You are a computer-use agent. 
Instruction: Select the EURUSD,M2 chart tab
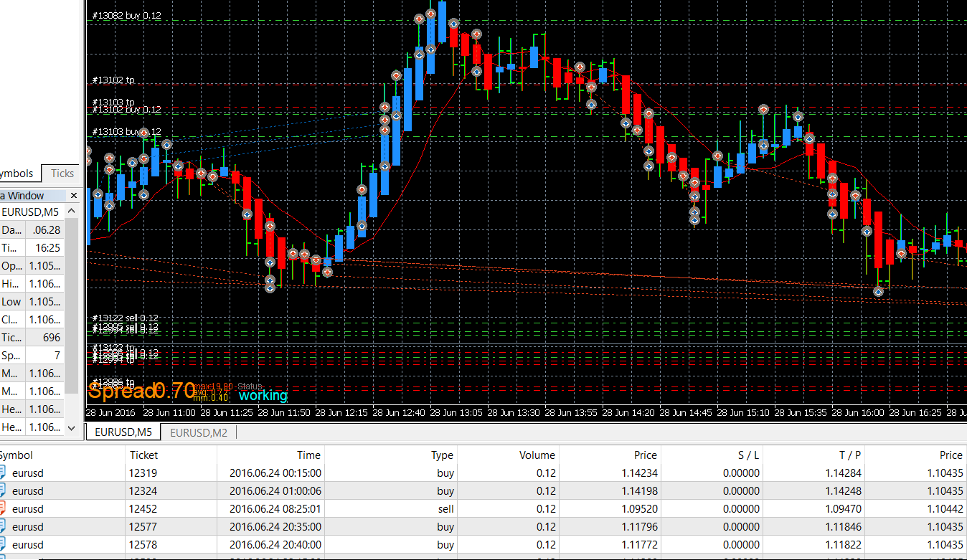199,432
